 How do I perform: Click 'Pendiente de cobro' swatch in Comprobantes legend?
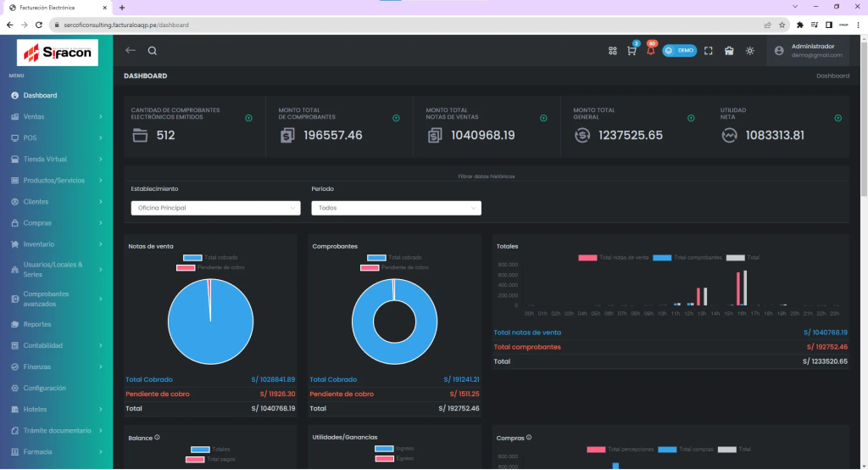click(369, 267)
